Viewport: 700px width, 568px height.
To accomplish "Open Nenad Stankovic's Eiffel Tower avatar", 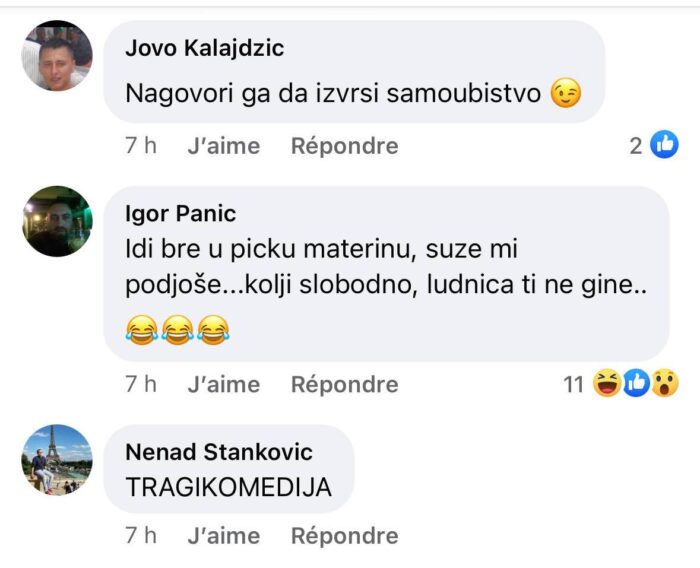I will pyautogui.click(x=57, y=460).
